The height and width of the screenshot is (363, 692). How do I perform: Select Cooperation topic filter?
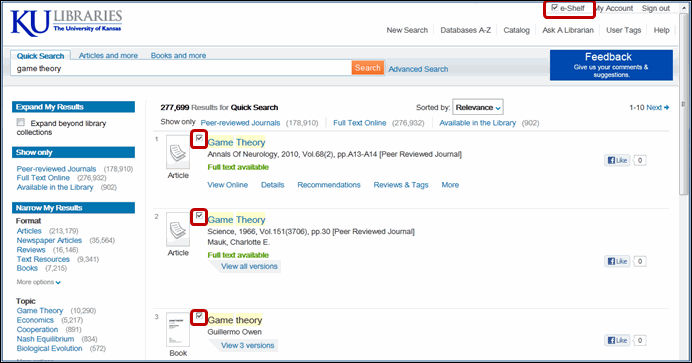point(37,330)
